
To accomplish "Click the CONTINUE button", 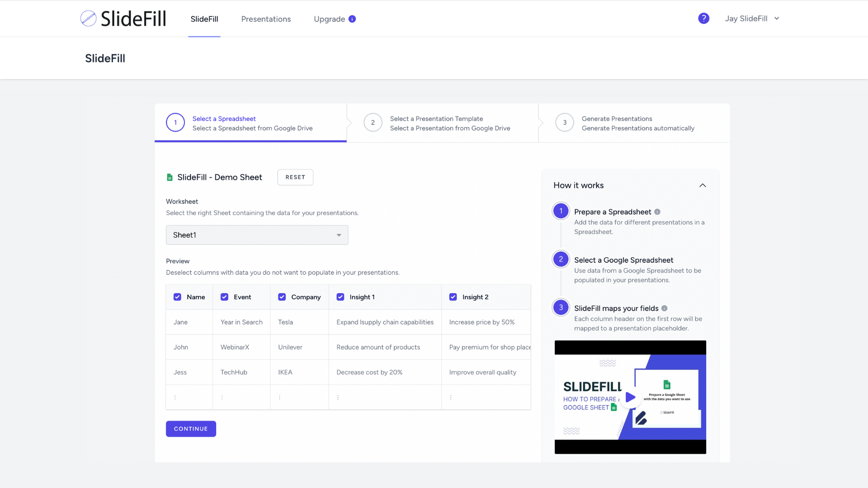I will [x=191, y=429].
